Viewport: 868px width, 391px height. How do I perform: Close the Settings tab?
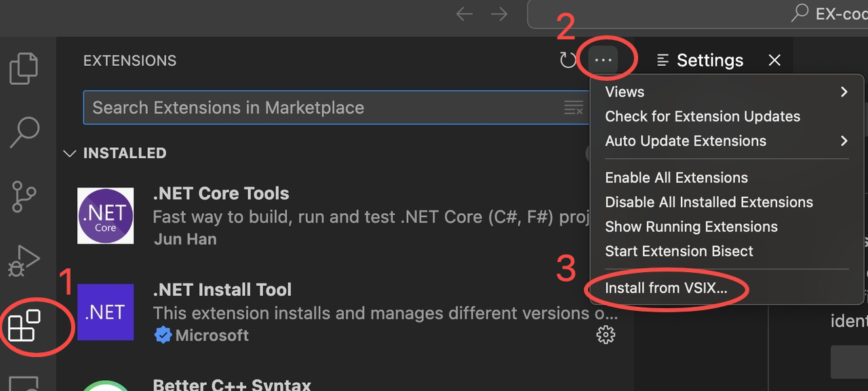774,60
